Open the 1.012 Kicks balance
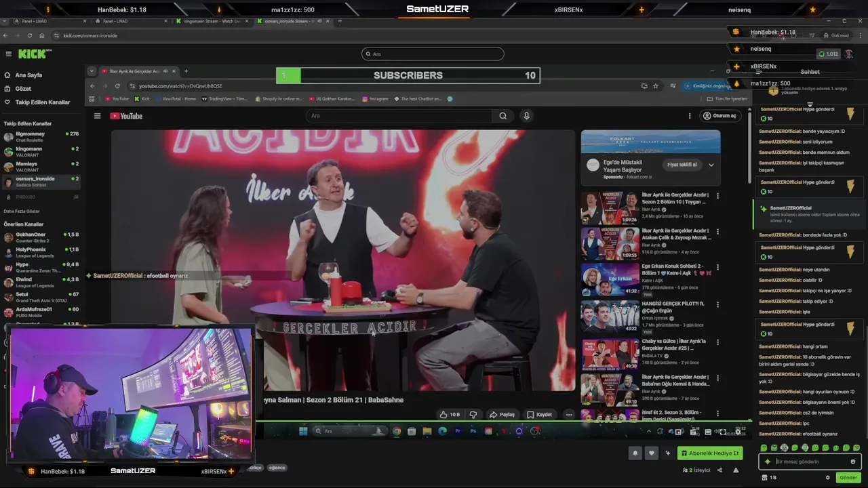This screenshot has width=868, height=488. (x=828, y=54)
